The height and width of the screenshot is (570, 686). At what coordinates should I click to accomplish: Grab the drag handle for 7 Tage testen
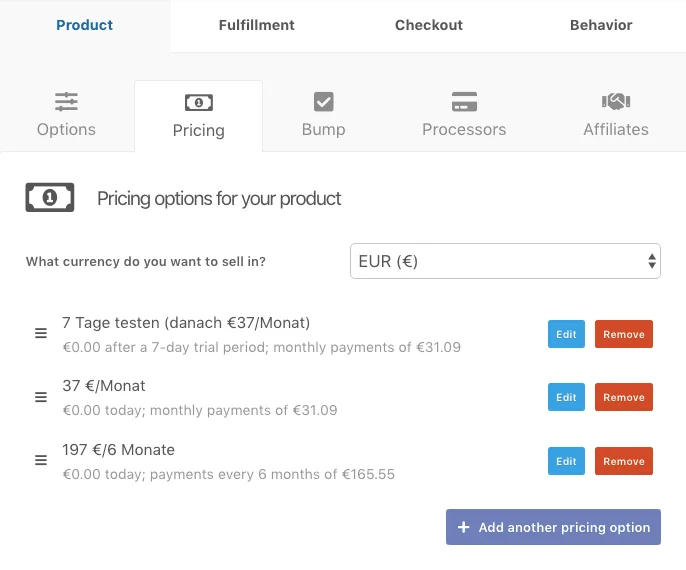[41, 333]
